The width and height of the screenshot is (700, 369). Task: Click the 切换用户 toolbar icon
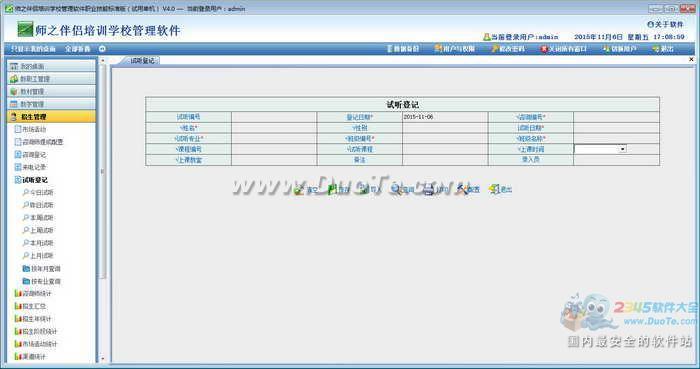point(606,49)
